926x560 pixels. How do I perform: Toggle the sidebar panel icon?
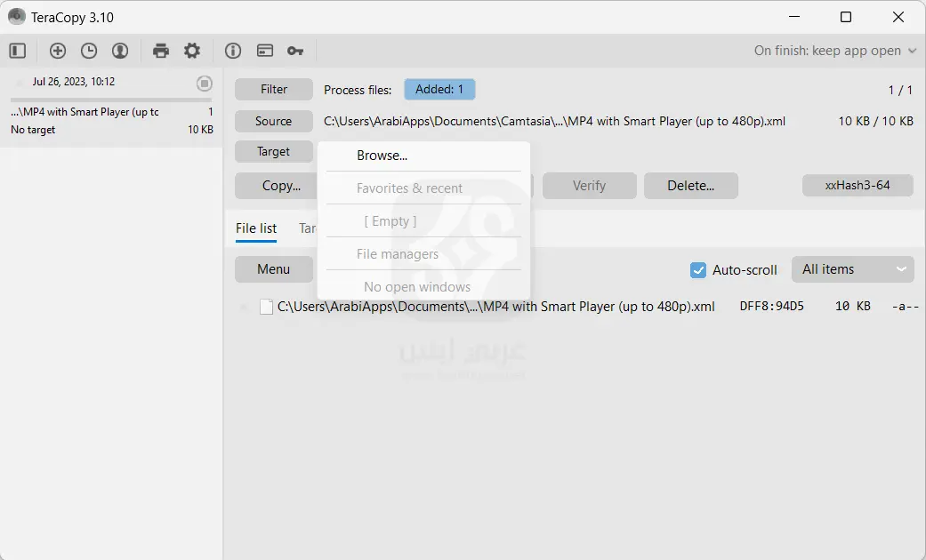[x=18, y=51]
